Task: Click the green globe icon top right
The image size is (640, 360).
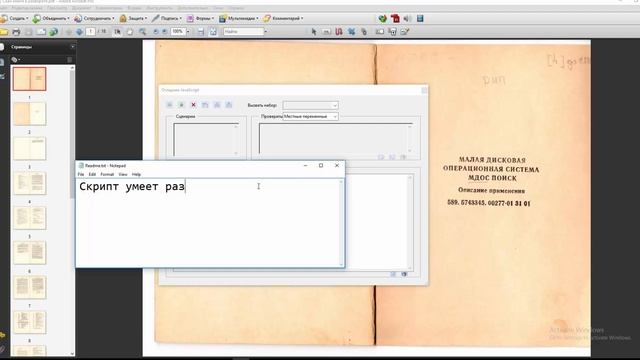Action: click(x=382, y=18)
